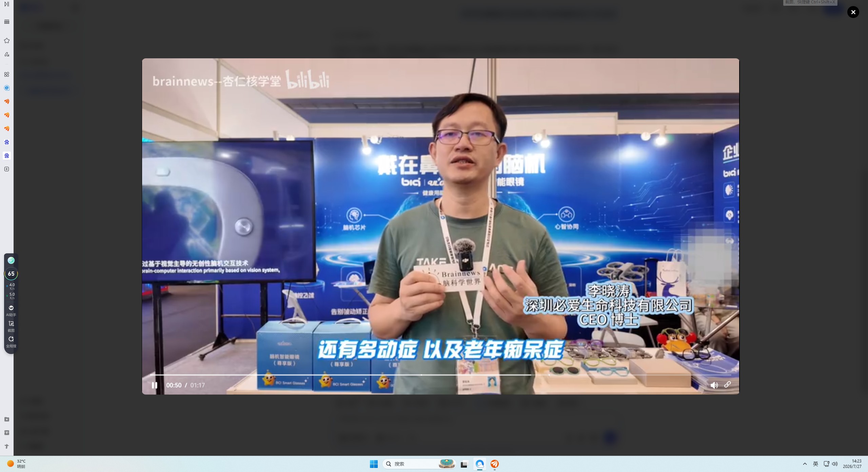
Task: Open the pen notes icon in the sidebar
Action: click(x=7, y=54)
